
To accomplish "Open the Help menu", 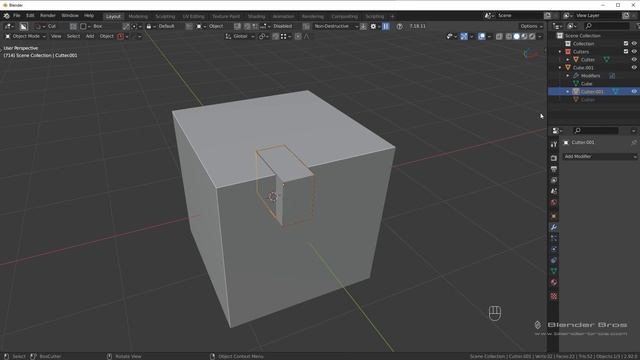I will click(x=89, y=16).
